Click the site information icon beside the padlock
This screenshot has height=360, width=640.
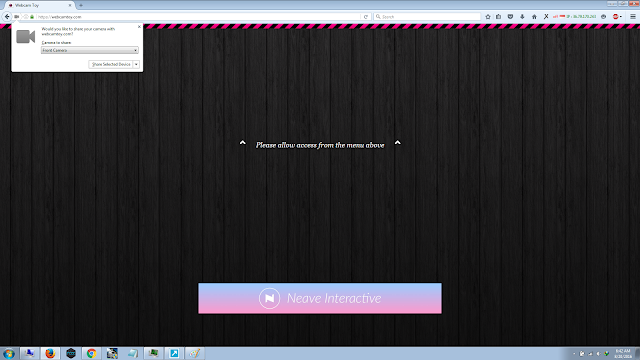(x=26, y=17)
